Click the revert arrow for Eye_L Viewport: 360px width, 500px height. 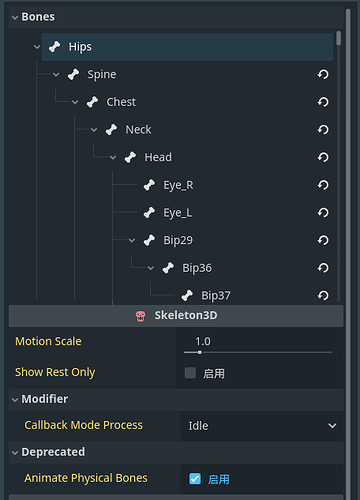pos(323,213)
